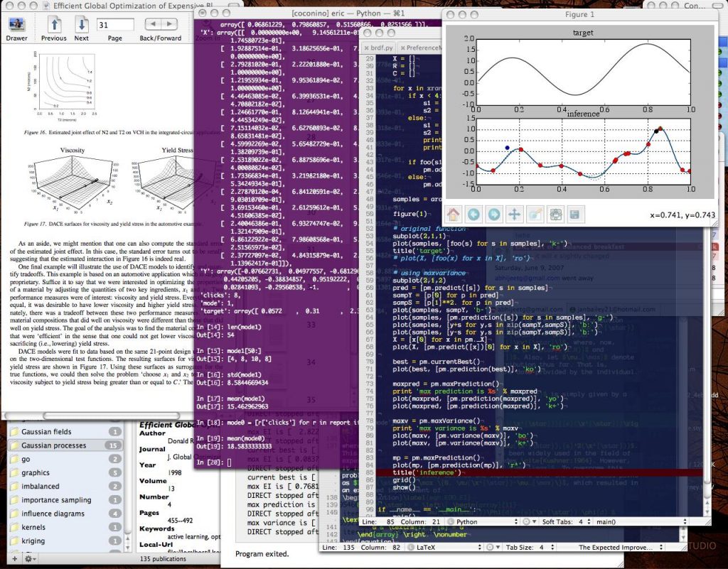Select the go group folder
This screenshot has width=728, height=569.
65,459
